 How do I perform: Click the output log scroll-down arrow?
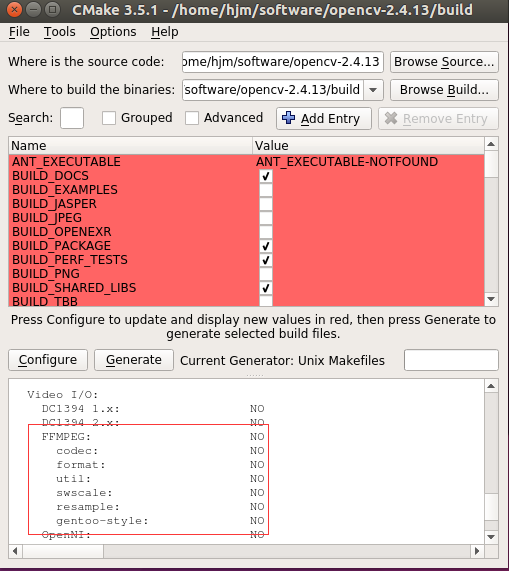pos(491,537)
